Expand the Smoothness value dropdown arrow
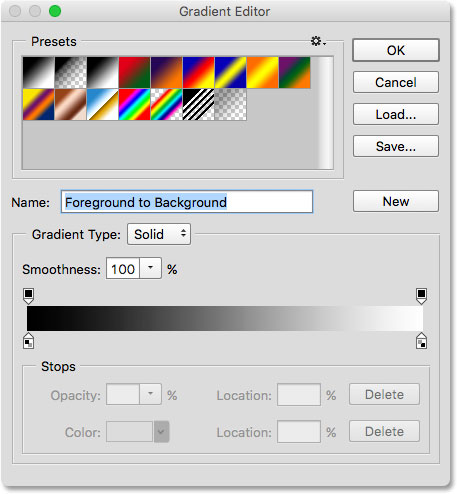The height and width of the screenshot is (494, 457). pos(151,268)
